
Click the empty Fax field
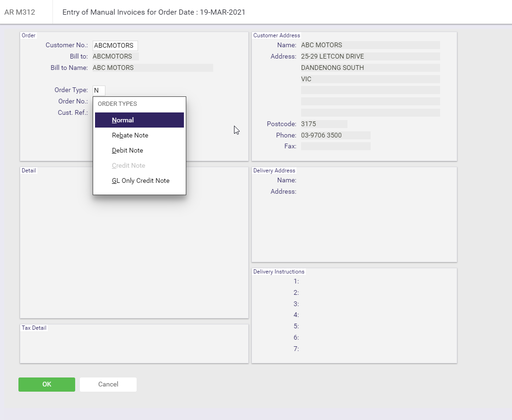click(x=336, y=146)
